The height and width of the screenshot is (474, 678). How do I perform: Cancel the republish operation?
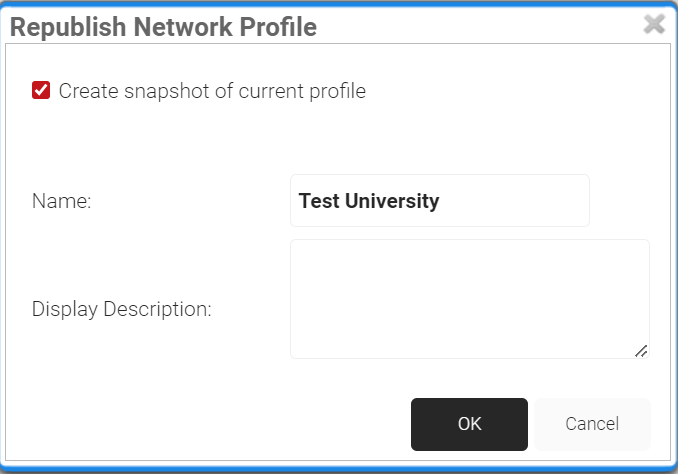592,424
